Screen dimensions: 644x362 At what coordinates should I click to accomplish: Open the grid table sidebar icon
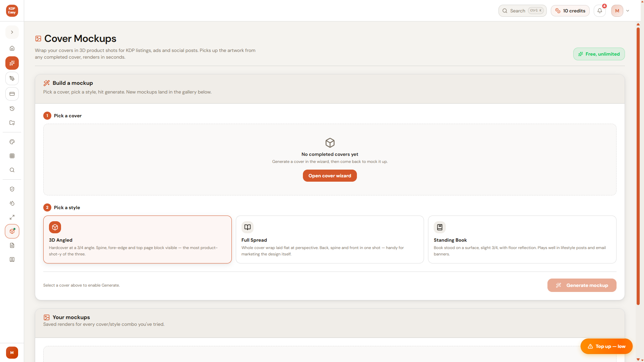12,156
